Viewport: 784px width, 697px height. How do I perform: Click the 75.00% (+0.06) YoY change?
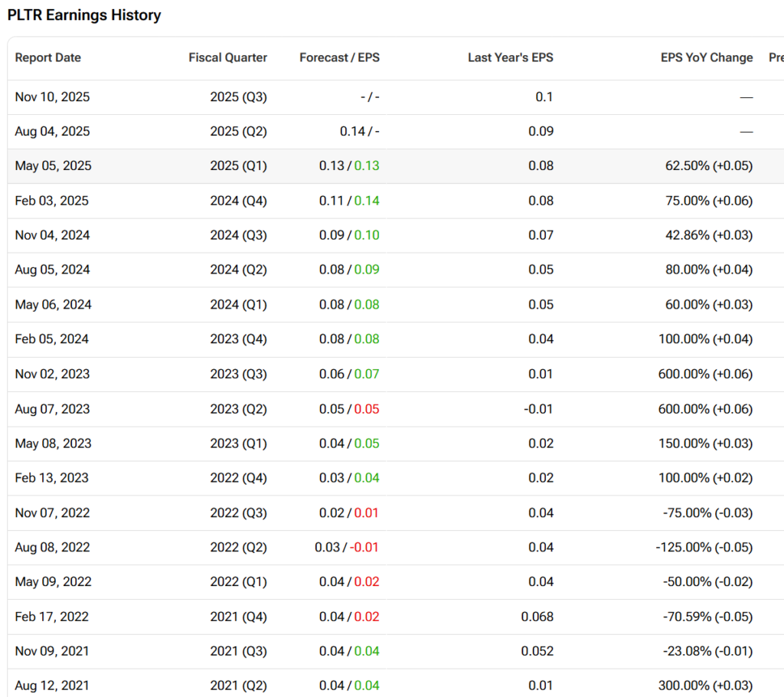[709, 201]
